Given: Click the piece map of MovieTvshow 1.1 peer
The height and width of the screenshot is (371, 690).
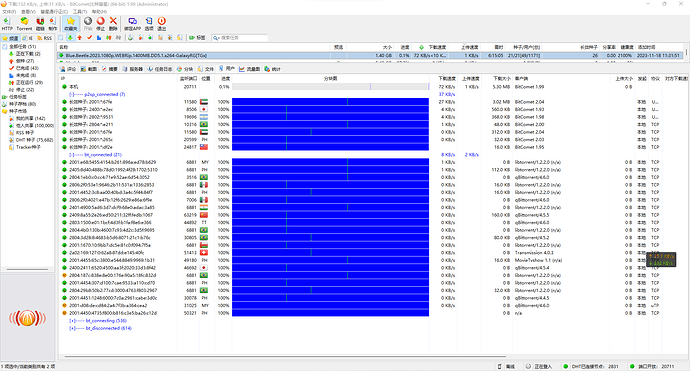Looking at the screenshot, I should tap(330, 260).
